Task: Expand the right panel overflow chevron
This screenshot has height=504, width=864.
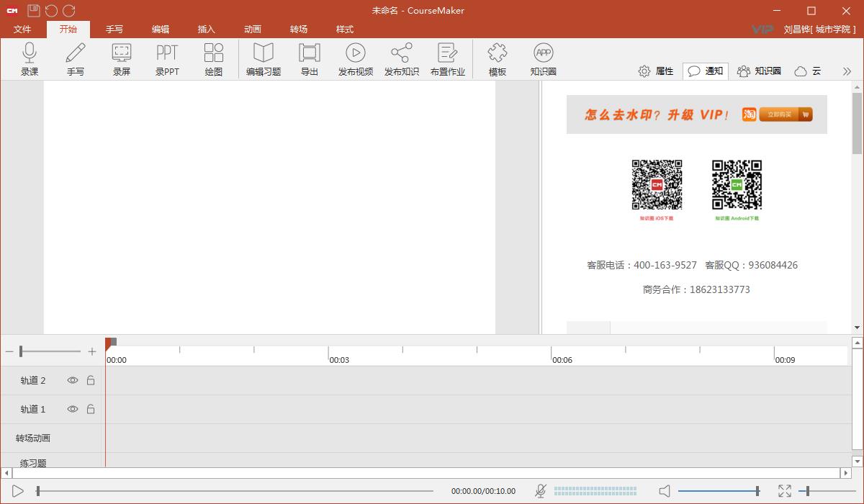Action: point(846,71)
